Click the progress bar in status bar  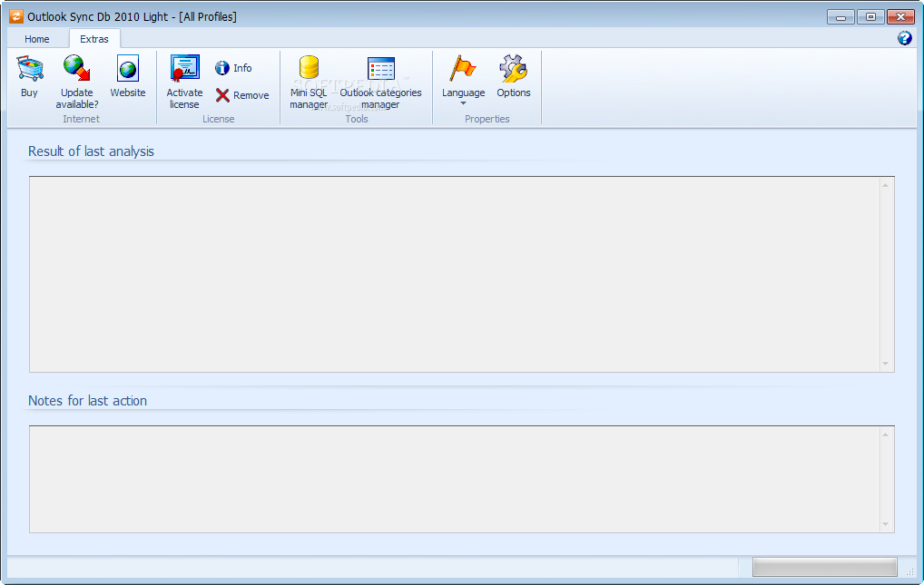tap(825, 567)
